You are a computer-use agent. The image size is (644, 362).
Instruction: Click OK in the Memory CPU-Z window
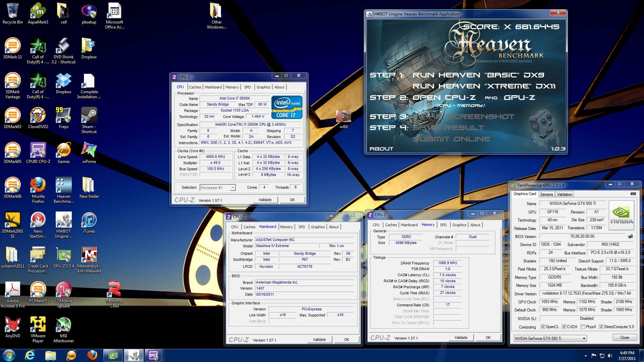[x=488, y=338]
